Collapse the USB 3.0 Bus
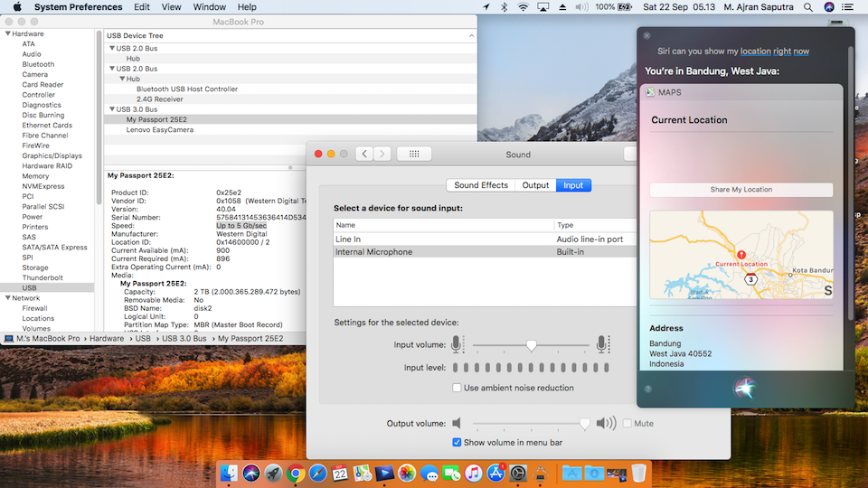868x488 pixels. (112, 109)
